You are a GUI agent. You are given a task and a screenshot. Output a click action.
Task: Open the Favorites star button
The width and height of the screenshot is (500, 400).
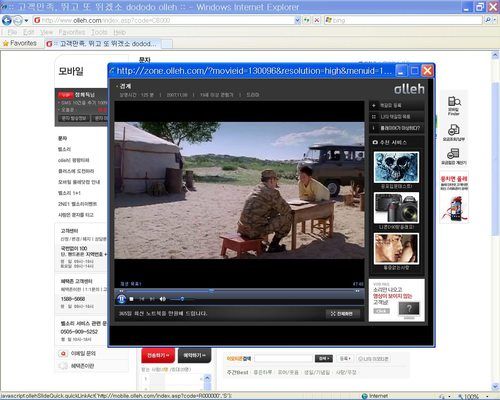[20, 43]
